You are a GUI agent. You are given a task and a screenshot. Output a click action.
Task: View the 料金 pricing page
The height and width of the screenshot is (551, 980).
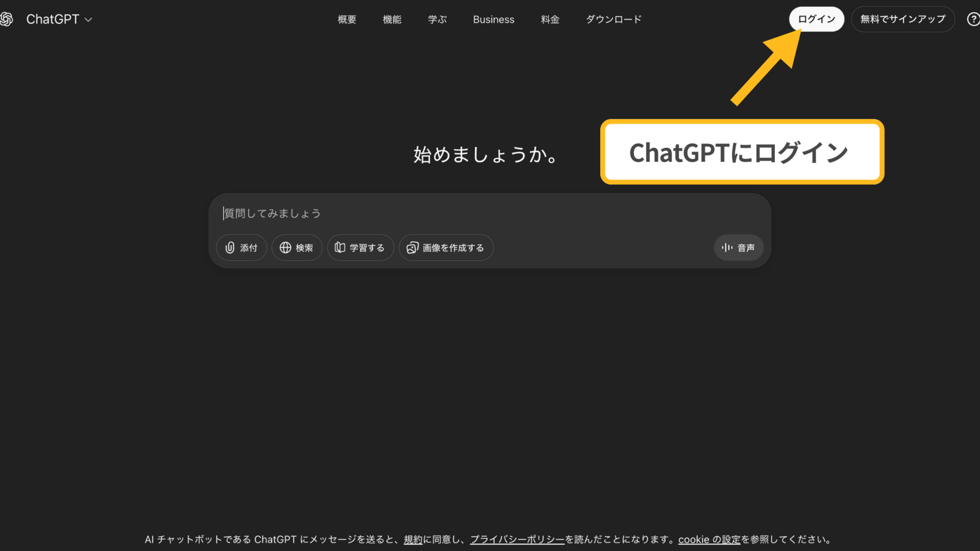tap(550, 19)
